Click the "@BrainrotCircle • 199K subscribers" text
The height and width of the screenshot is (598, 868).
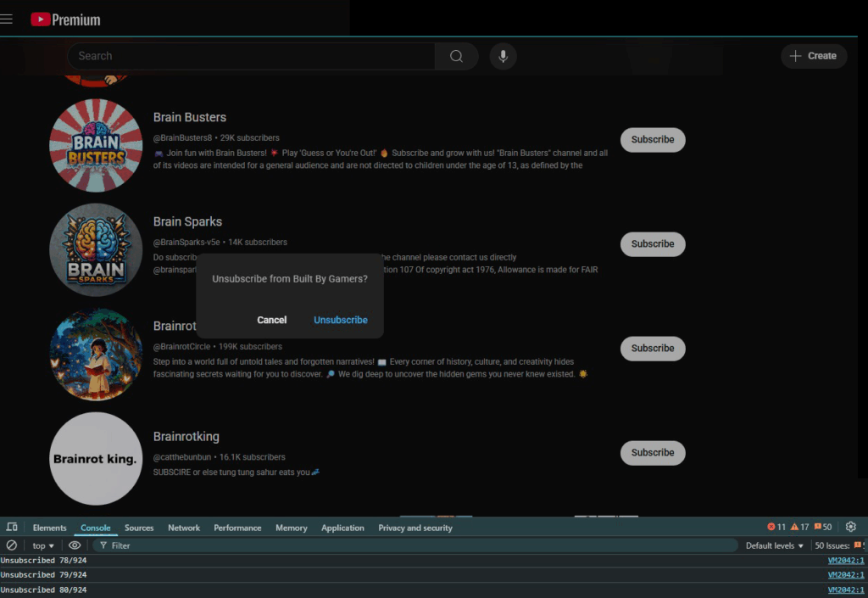coord(218,347)
